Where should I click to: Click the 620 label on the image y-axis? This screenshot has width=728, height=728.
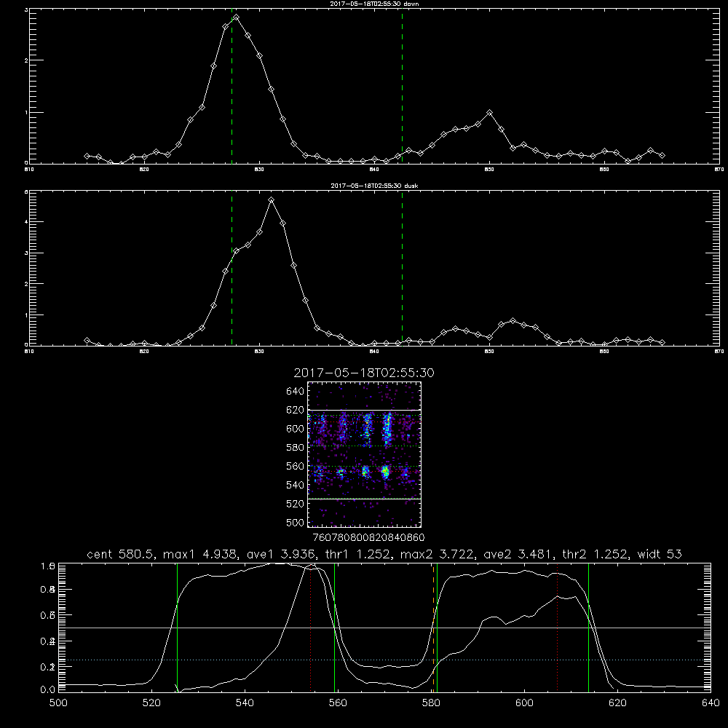tap(296, 410)
